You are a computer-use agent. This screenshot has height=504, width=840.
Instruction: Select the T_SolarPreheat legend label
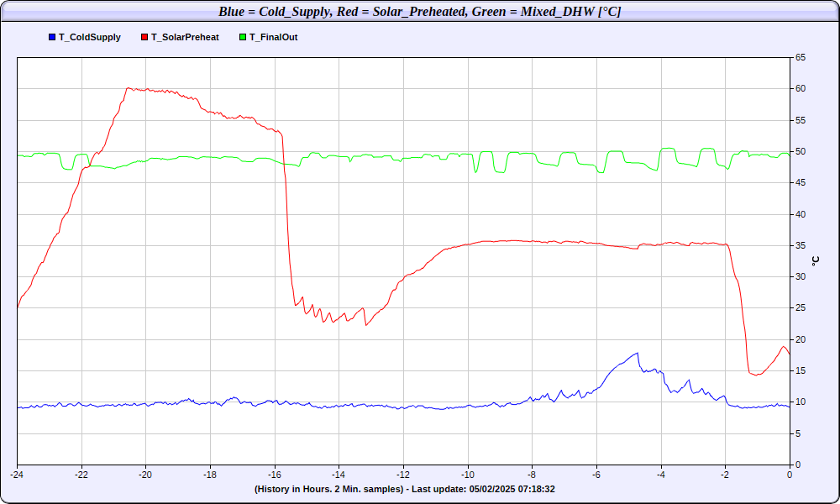pos(185,38)
